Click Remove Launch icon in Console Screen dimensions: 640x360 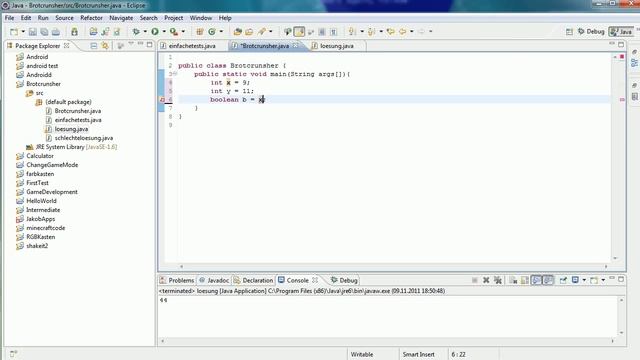tap(486, 280)
